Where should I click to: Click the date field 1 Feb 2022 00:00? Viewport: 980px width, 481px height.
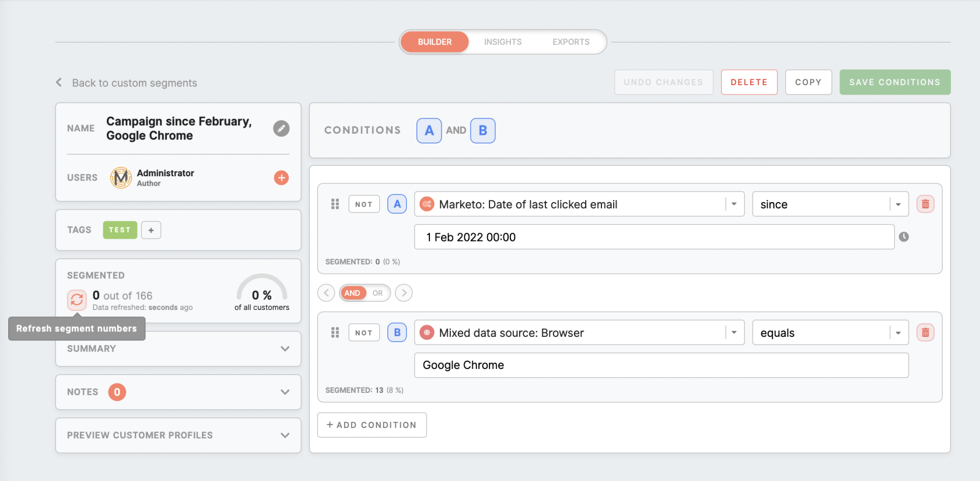(x=654, y=237)
